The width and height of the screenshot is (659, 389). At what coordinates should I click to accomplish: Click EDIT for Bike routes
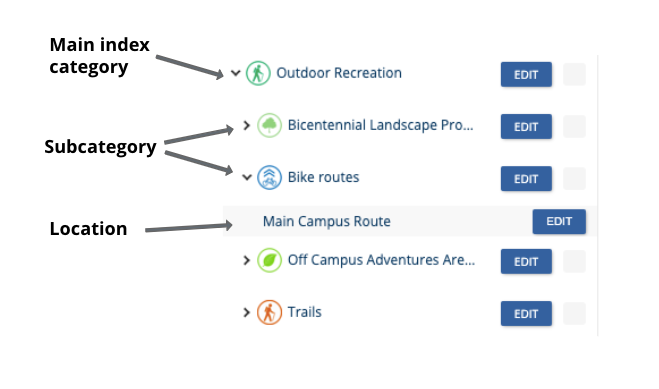(x=526, y=179)
